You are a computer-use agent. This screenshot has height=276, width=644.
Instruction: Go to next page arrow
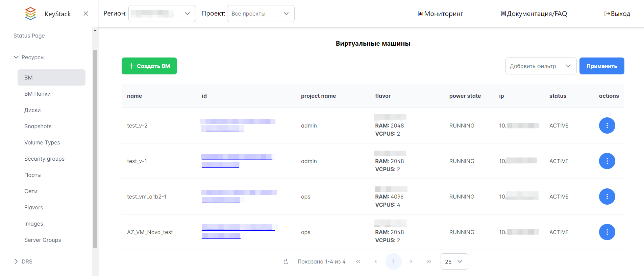411,261
